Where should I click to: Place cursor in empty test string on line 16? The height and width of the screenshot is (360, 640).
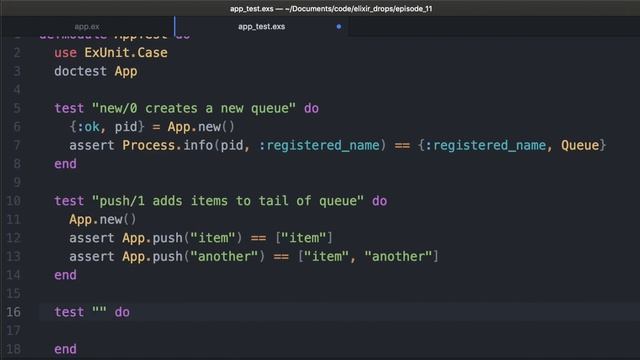[x=99, y=312]
